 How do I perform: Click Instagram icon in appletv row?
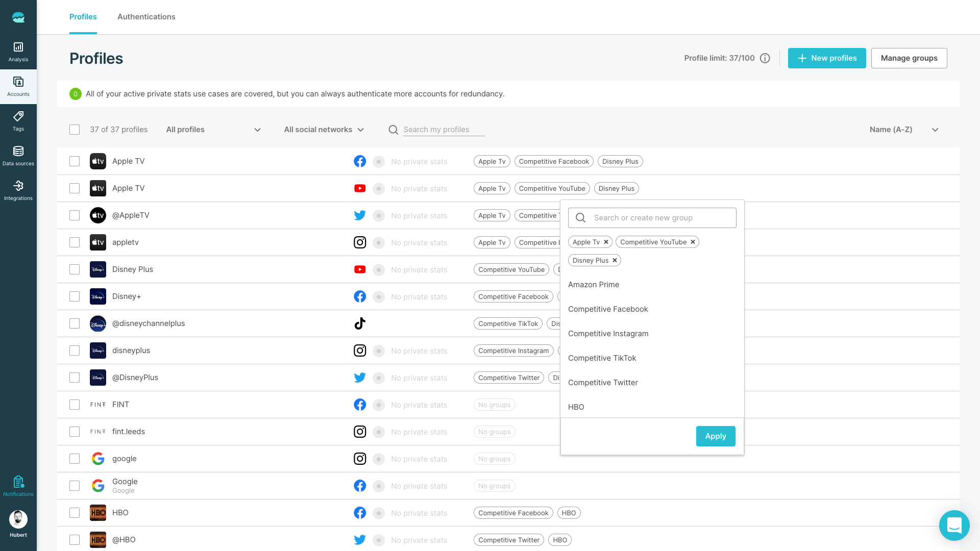(x=360, y=242)
